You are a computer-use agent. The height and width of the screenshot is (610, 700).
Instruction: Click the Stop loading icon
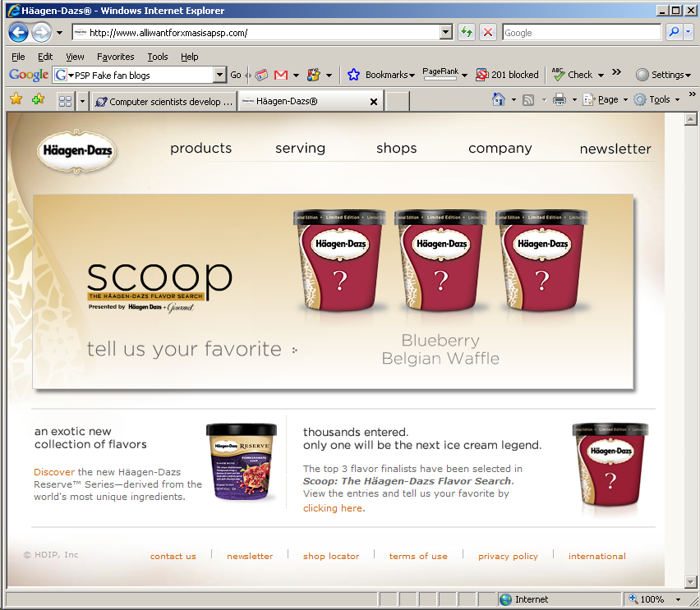click(x=488, y=32)
